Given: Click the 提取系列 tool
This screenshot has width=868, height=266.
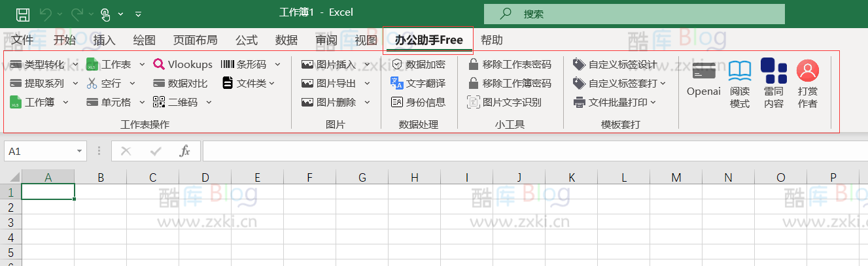Looking at the screenshot, I should [x=37, y=83].
